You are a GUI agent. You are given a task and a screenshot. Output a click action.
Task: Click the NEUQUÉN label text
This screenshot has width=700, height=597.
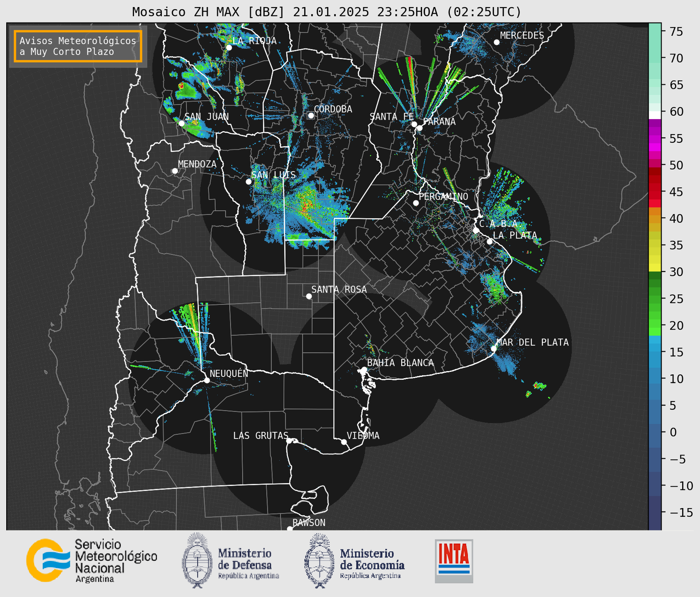[x=229, y=373]
